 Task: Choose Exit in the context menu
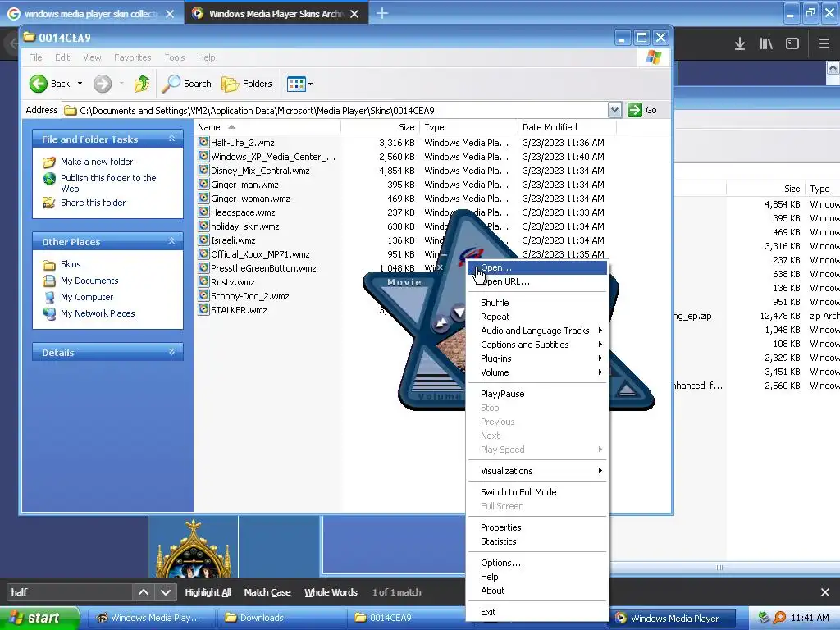point(538,612)
